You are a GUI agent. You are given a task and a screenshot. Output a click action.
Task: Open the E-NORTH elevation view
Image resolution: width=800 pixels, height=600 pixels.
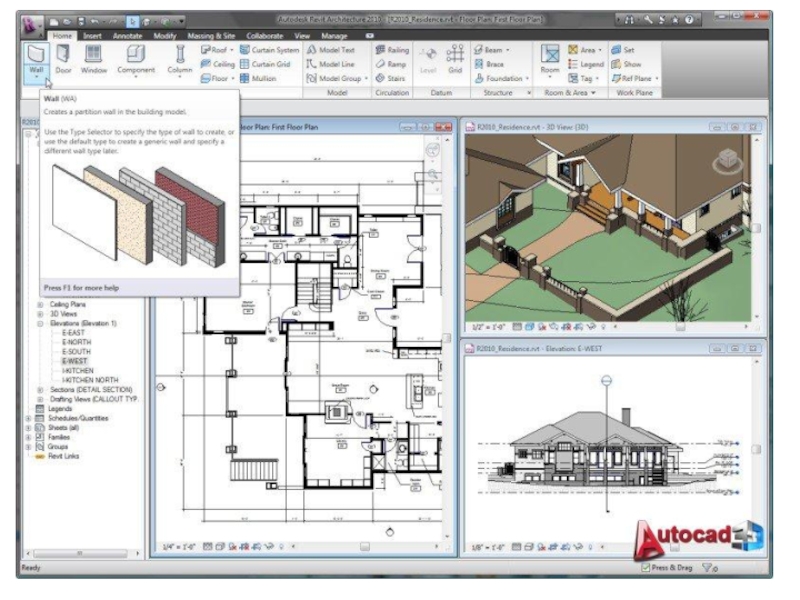(77, 342)
